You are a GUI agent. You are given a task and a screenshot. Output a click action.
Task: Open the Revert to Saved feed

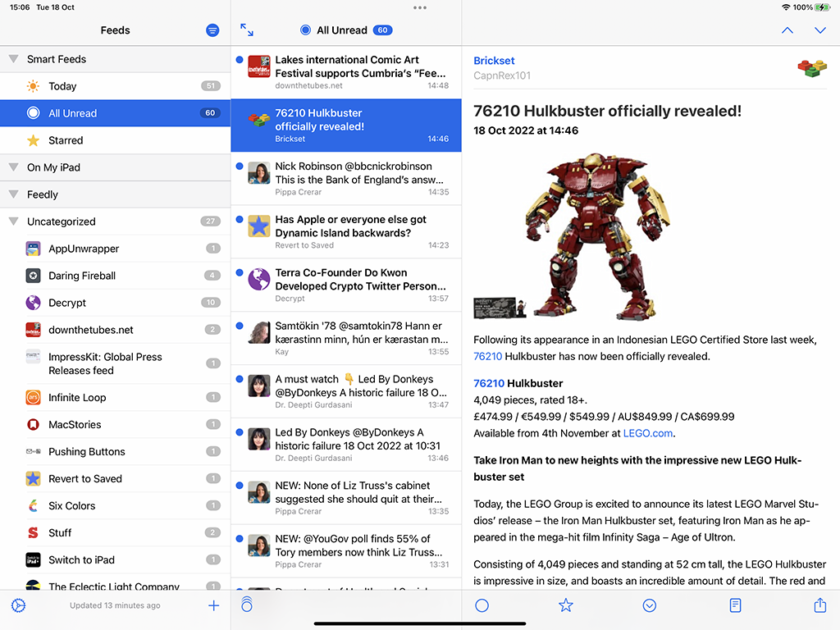pyautogui.click(x=115, y=479)
